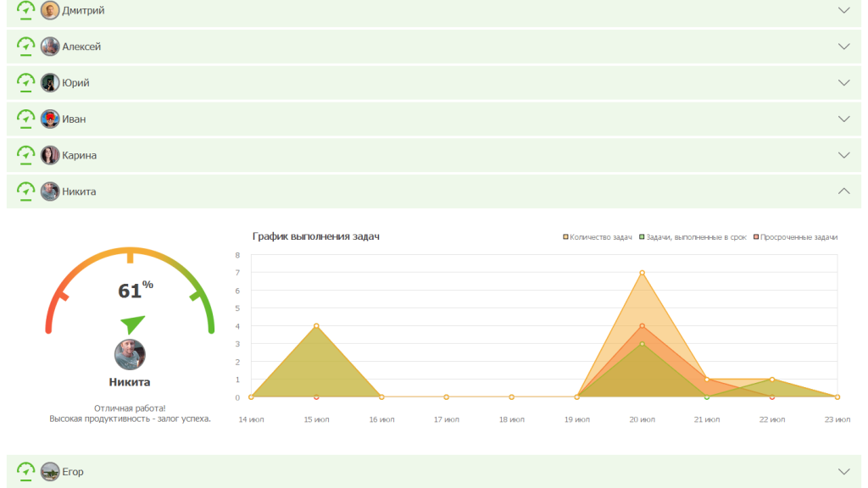Click the name Иван
This screenshot has width=868, height=488.
coord(74,119)
